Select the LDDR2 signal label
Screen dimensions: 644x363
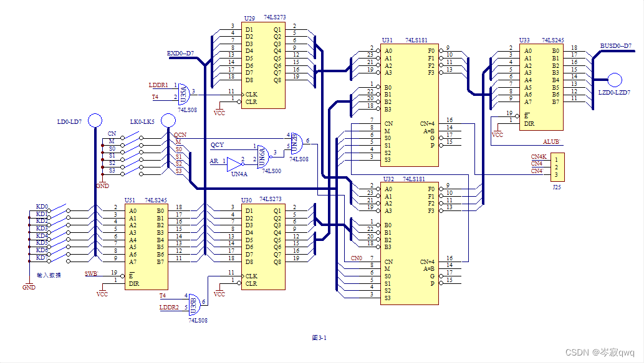(x=169, y=307)
